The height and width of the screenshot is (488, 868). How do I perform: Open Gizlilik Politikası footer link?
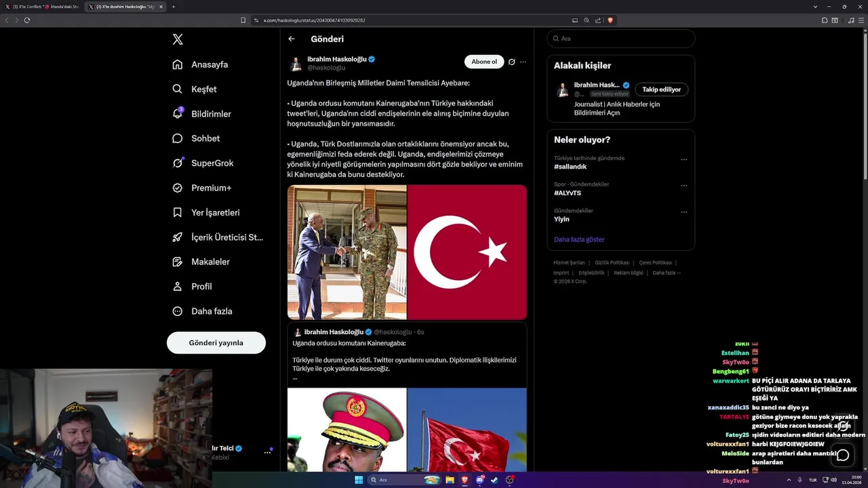[612, 262]
